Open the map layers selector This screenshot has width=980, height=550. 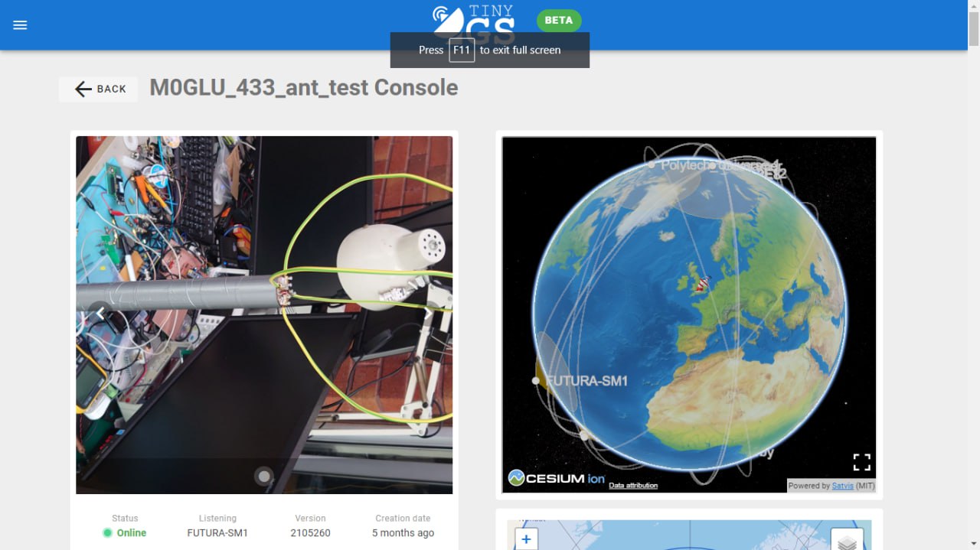(847, 542)
